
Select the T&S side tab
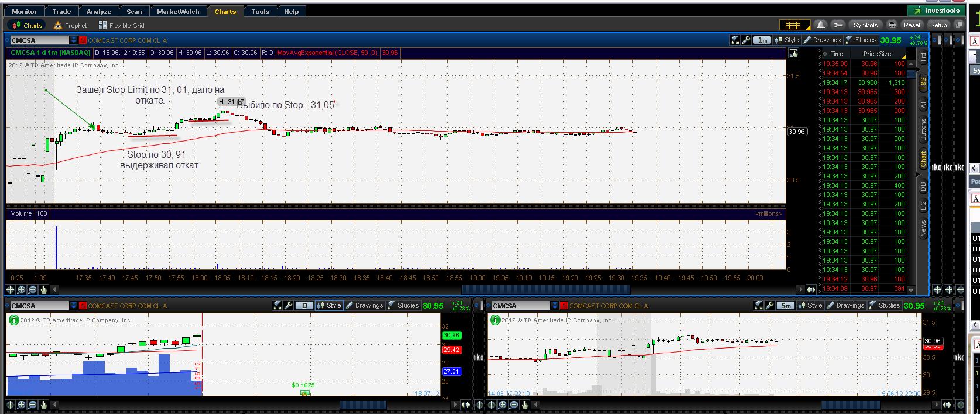pyautogui.click(x=923, y=83)
